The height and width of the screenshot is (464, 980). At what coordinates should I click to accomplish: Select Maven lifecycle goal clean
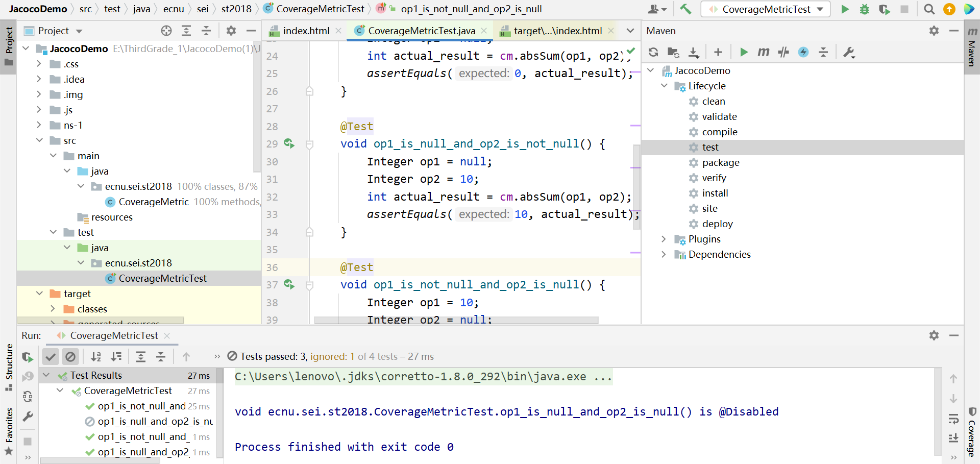click(x=714, y=101)
